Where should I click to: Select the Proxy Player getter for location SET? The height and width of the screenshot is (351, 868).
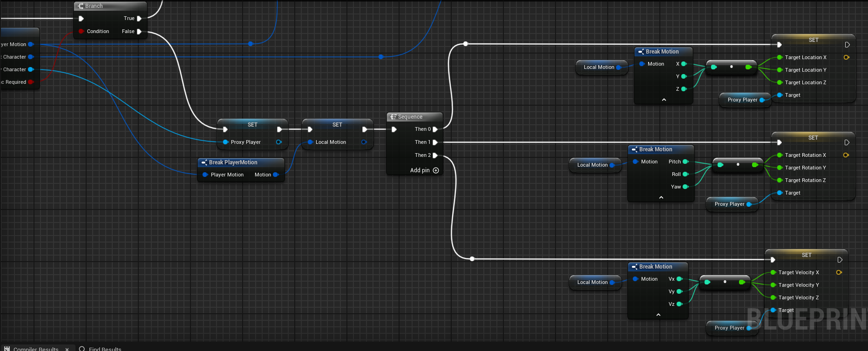pyautogui.click(x=745, y=100)
